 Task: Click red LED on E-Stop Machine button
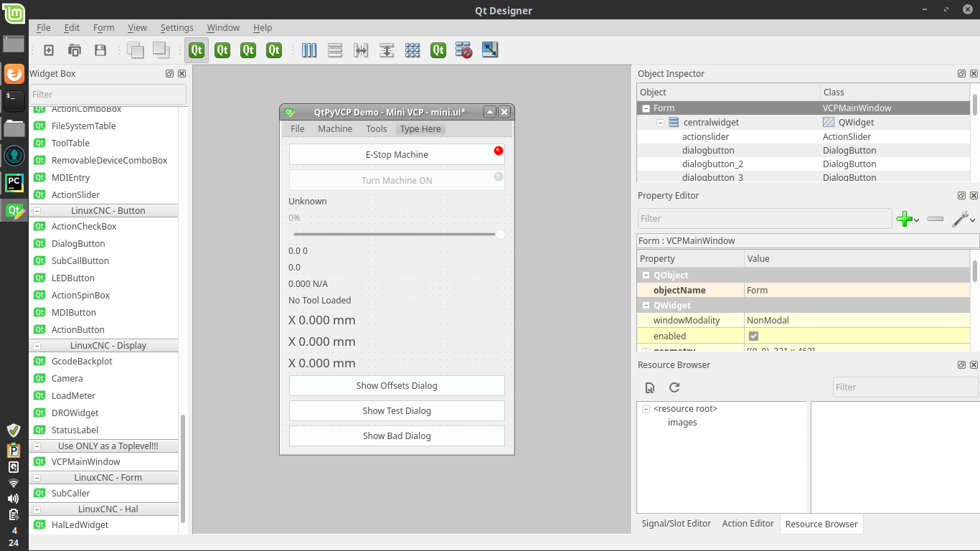click(498, 150)
